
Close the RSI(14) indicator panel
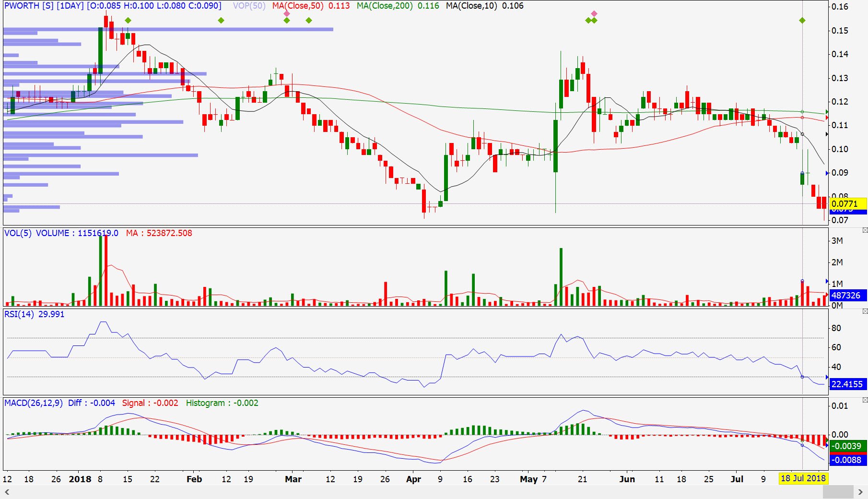point(865,311)
